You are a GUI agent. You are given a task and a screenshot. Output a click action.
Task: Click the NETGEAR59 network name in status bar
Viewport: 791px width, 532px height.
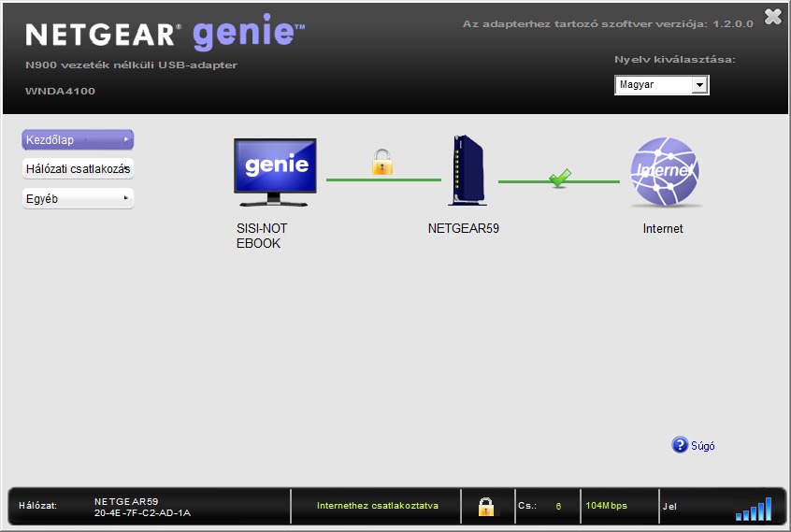click(x=126, y=502)
